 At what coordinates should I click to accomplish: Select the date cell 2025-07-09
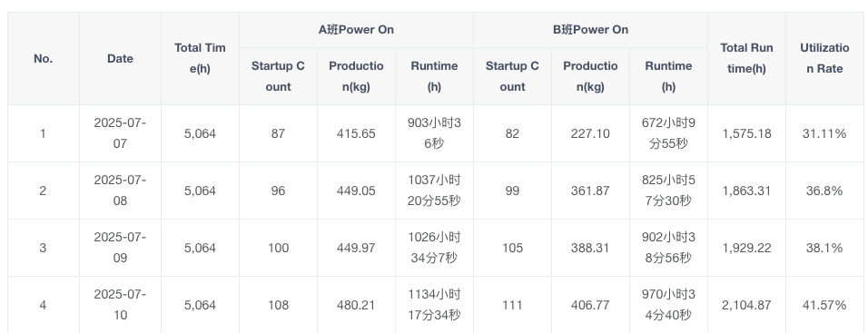120,248
